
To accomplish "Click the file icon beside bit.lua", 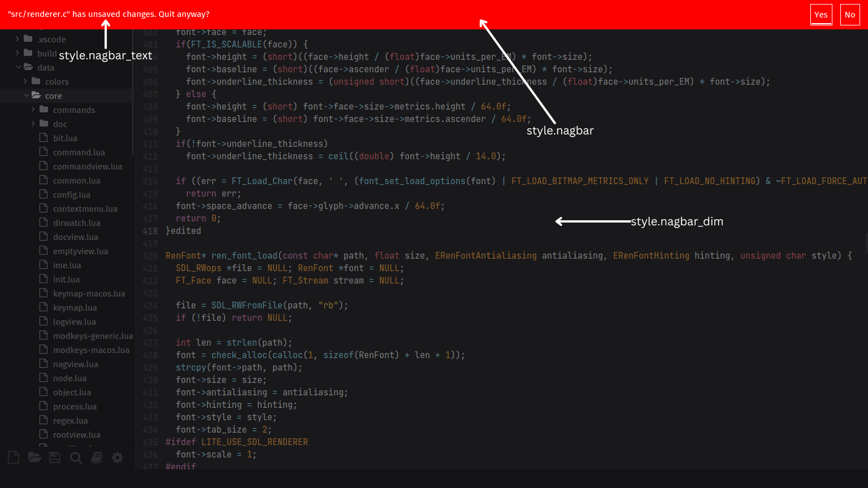I will point(44,138).
